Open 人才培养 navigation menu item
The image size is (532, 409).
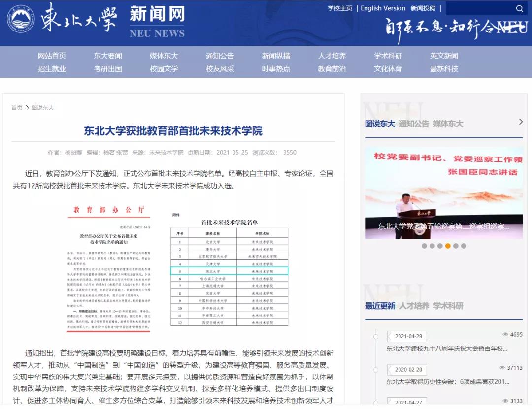pos(332,56)
